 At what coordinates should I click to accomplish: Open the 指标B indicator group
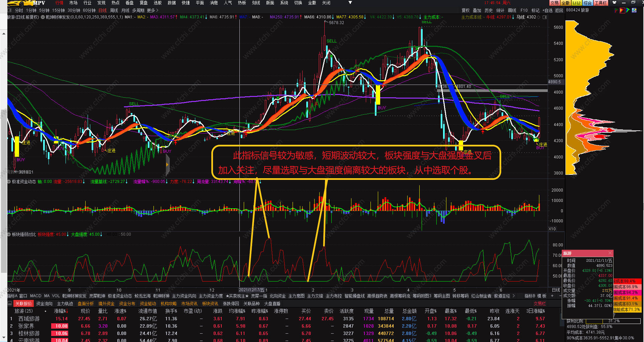tap(530, 296)
